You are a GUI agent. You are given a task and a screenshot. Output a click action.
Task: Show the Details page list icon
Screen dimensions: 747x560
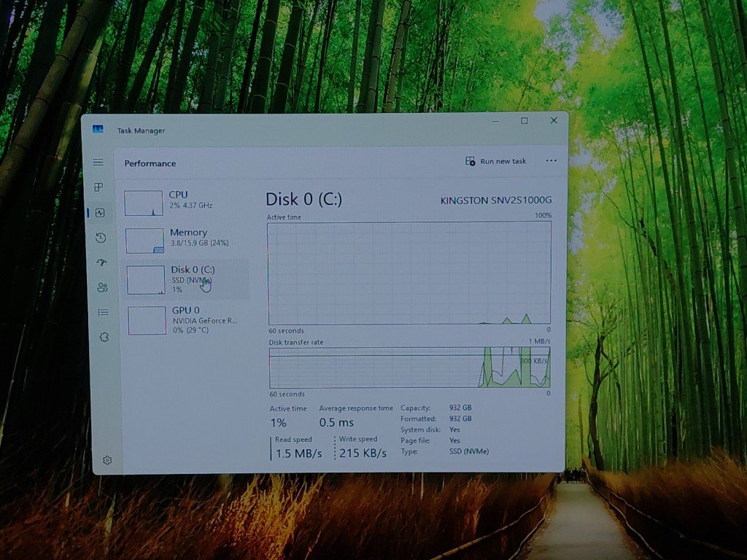103,312
